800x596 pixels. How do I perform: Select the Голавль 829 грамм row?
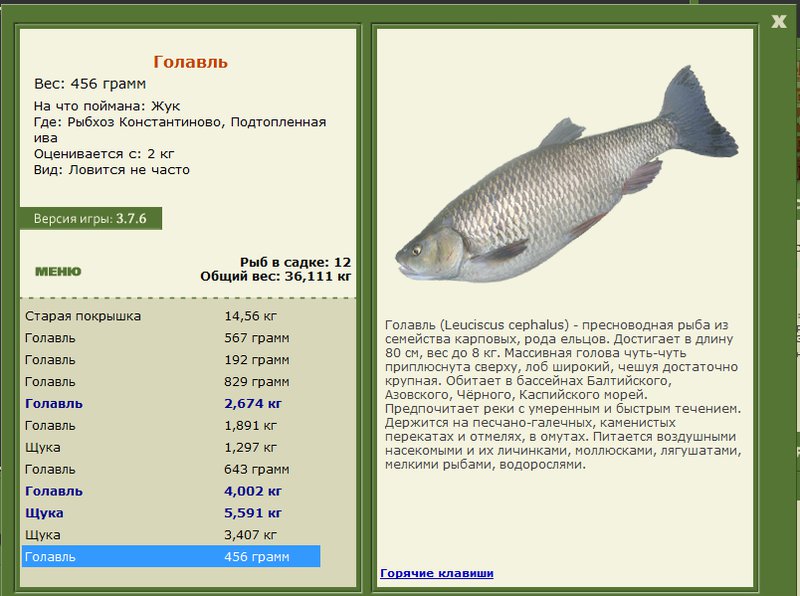[171, 382]
